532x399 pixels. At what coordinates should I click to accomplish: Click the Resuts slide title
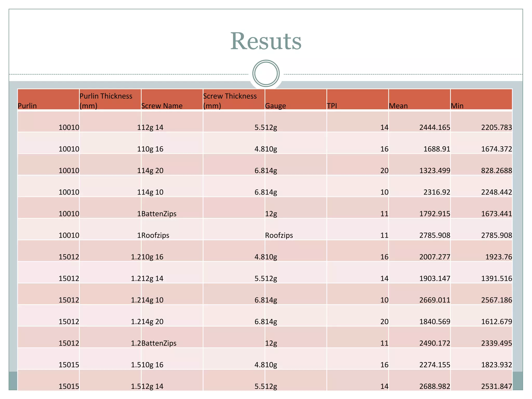coord(266,41)
